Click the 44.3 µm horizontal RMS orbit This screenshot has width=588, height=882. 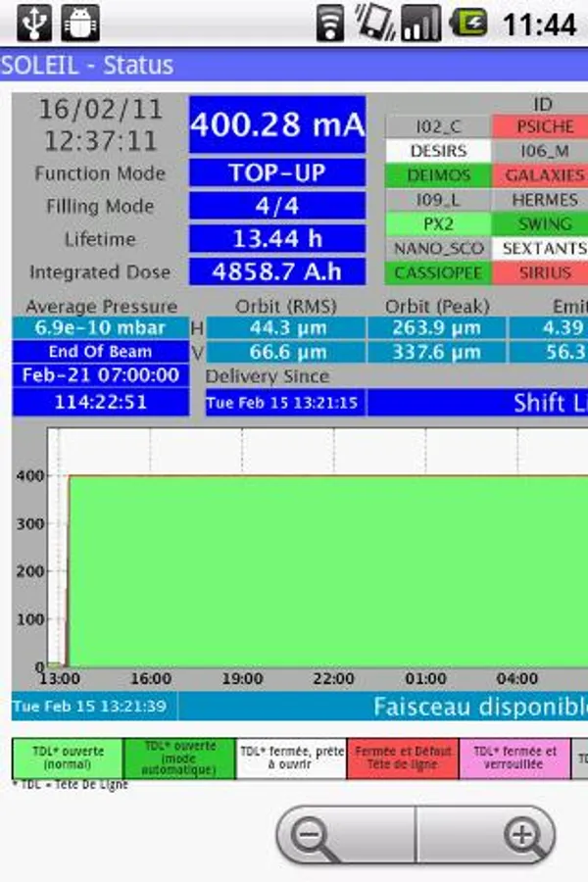tap(286, 328)
